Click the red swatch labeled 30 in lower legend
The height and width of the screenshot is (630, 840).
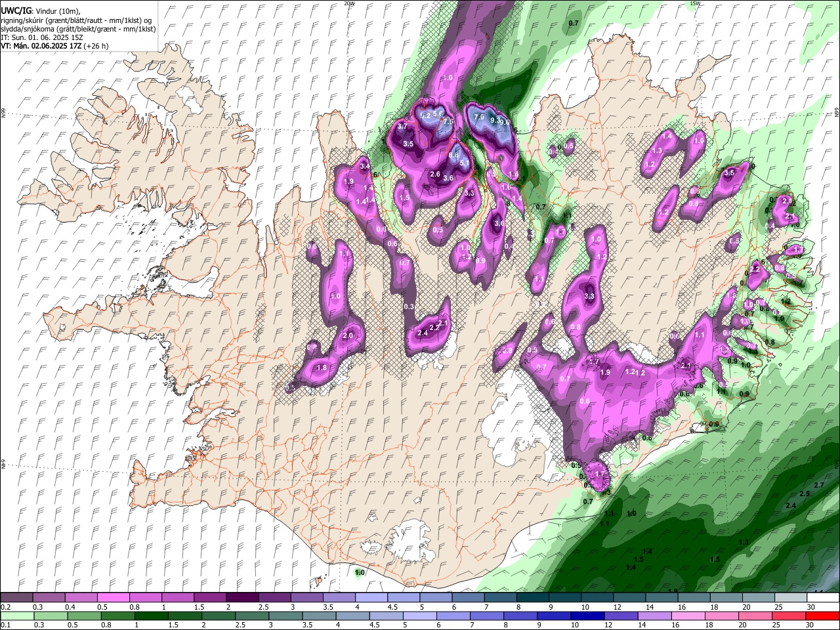[x=822, y=616]
